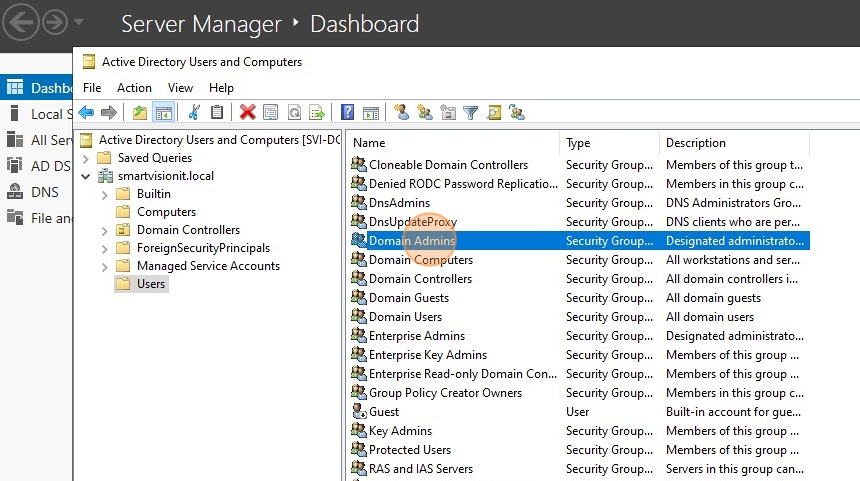Click the Filter funnel icon
Image resolution: width=860 pixels, height=481 pixels.
coord(471,113)
